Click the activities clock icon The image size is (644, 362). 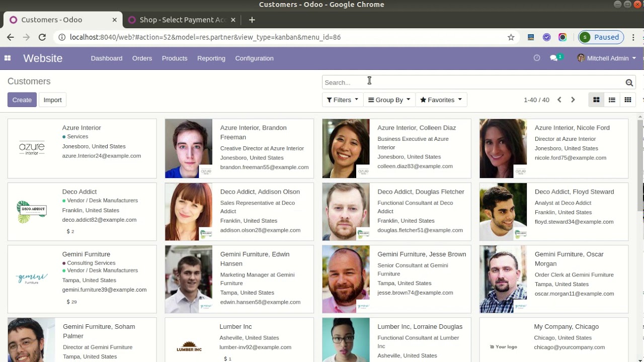coord(537,58)
